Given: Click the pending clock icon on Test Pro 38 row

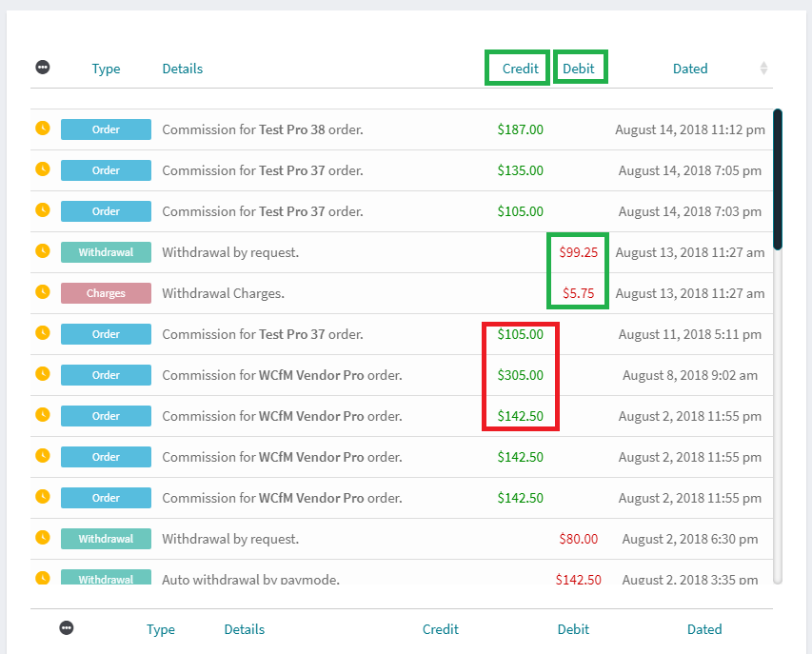Looking at the screenshot, I should pos(42,129).
